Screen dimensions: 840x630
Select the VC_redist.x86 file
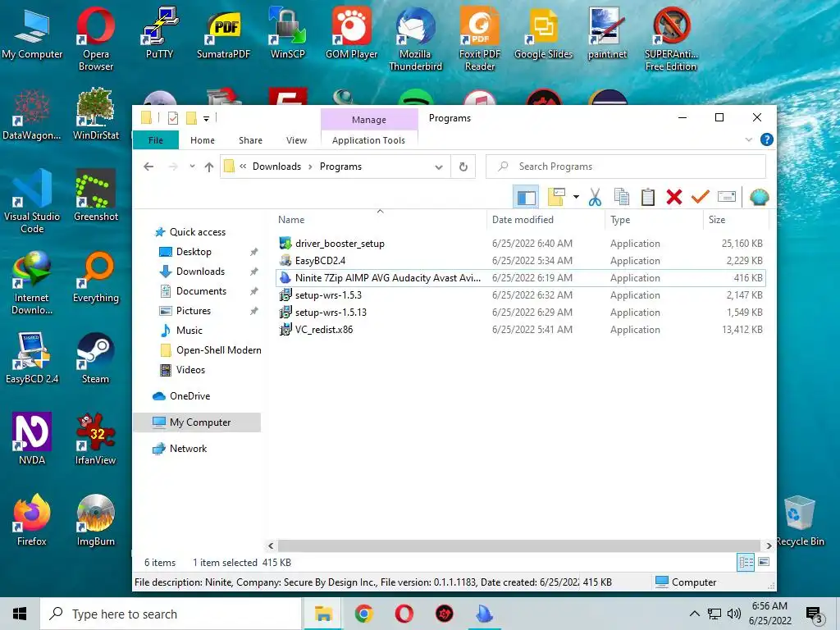pos(324,330)
